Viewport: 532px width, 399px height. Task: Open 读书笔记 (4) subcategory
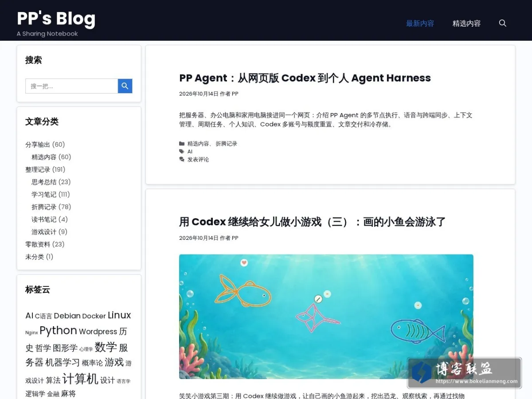[x=44, y=219]
